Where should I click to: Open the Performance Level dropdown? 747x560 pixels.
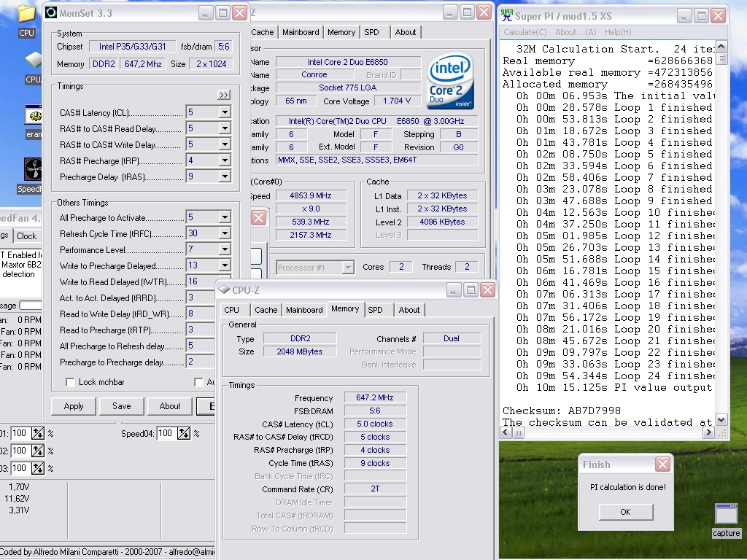pos(225,249)
